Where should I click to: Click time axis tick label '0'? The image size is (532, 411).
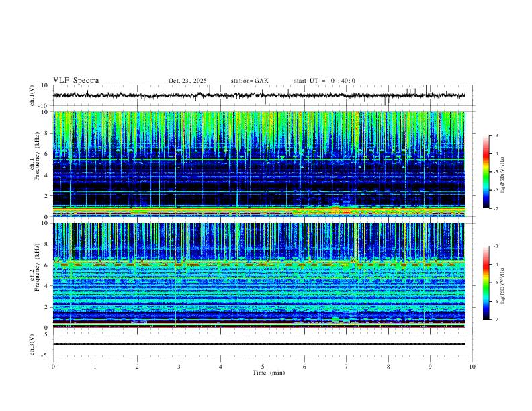[x=53, y=367]
